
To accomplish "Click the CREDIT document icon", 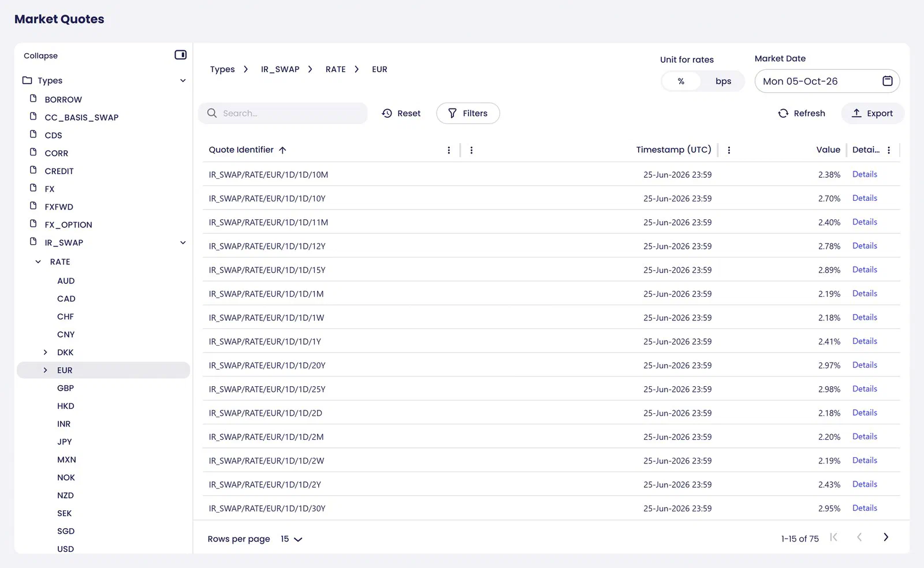I will point(33,170).
